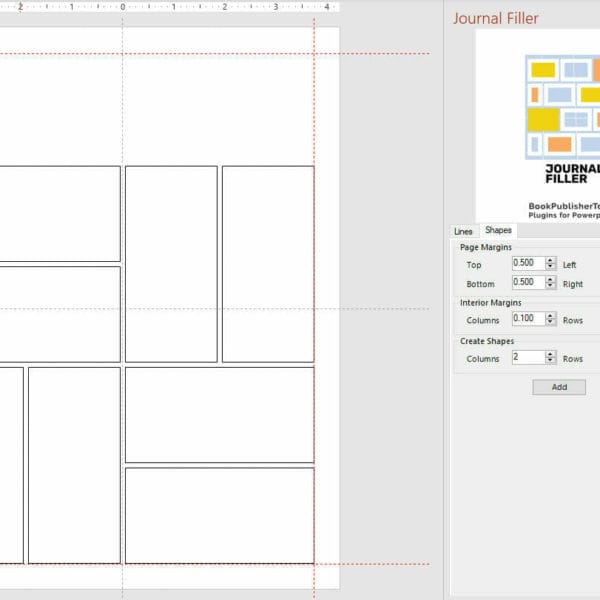Select the Shapes tab
This screenshot has height=600, width=600.
pyautogui.click(x=498, y=230)
